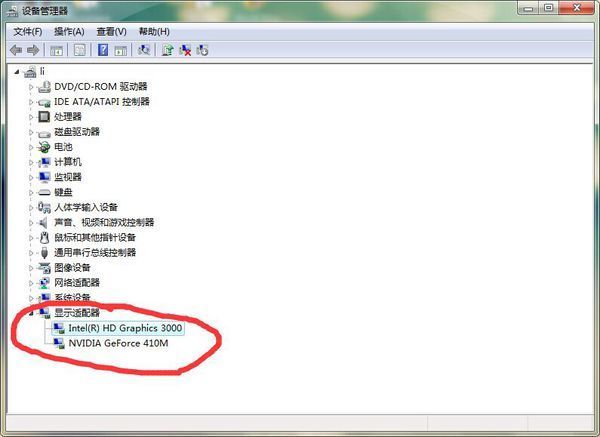Click the Forward arrow in toolbar
This screenshot has width=600, height=437.
pyautogui.click(x=33, y=49)
